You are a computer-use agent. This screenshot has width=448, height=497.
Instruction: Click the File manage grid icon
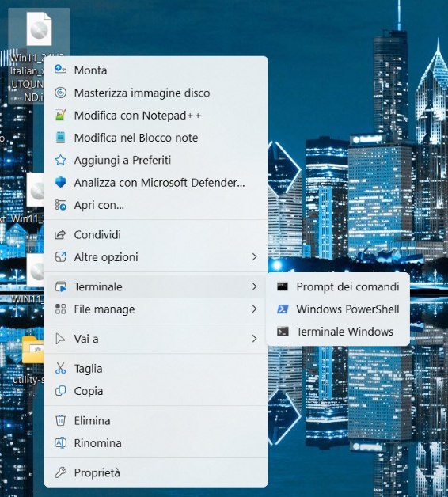click(x=60, y=309)
